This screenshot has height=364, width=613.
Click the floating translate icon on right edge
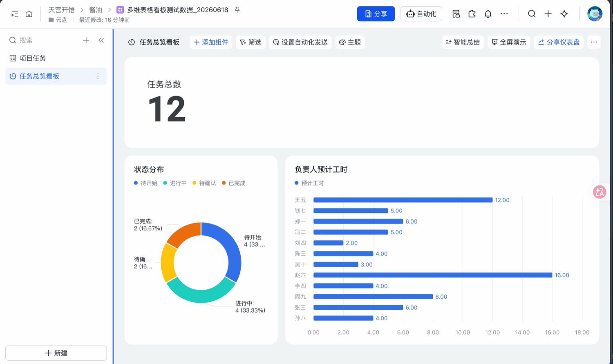tap(600, 192)
